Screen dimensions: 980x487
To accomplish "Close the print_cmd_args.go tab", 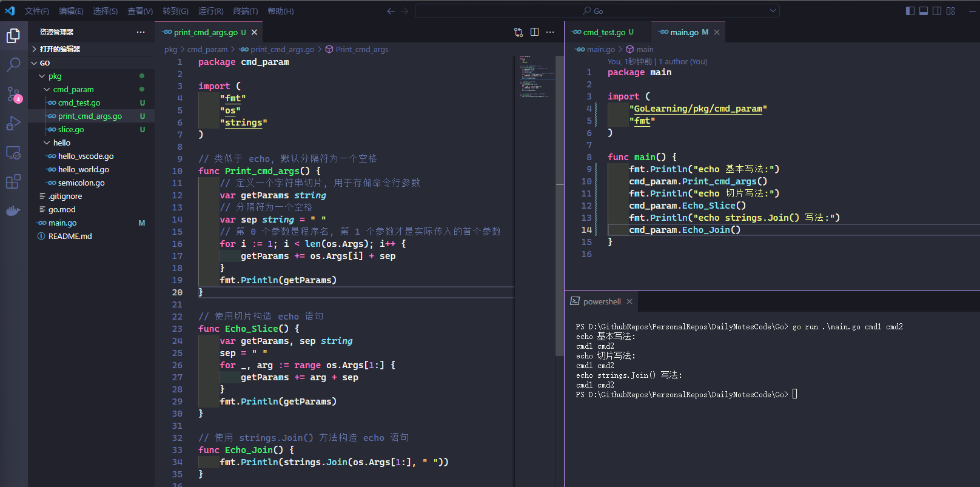I will [x=254, y=32].
